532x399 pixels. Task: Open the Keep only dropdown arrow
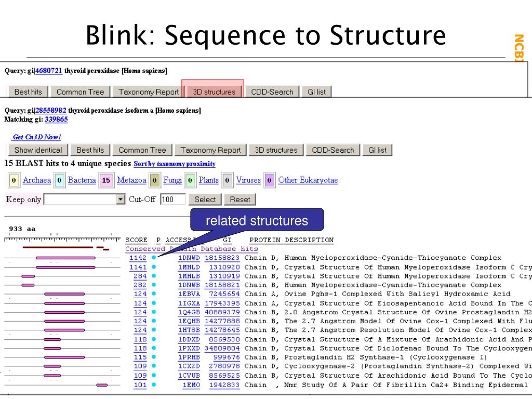(121, 199)
